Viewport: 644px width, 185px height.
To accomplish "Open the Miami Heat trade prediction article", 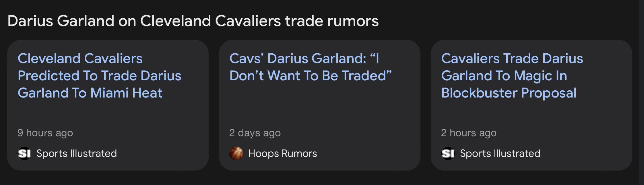I will (99, 76).
